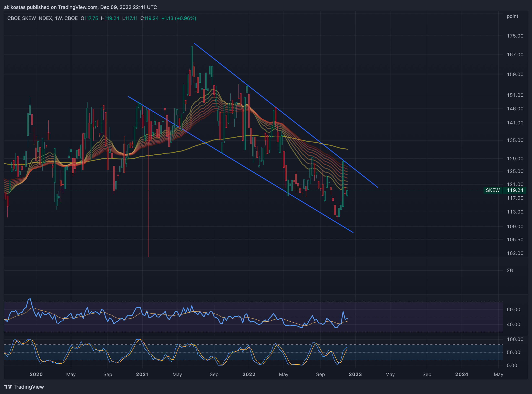Select the lower blue channel trendline

[x=241, y=164]
